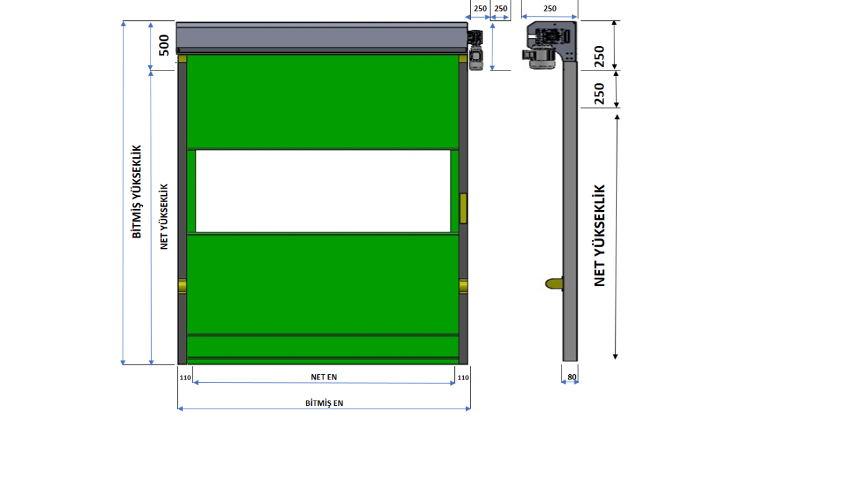Click the 500 header height dimension

163,45
